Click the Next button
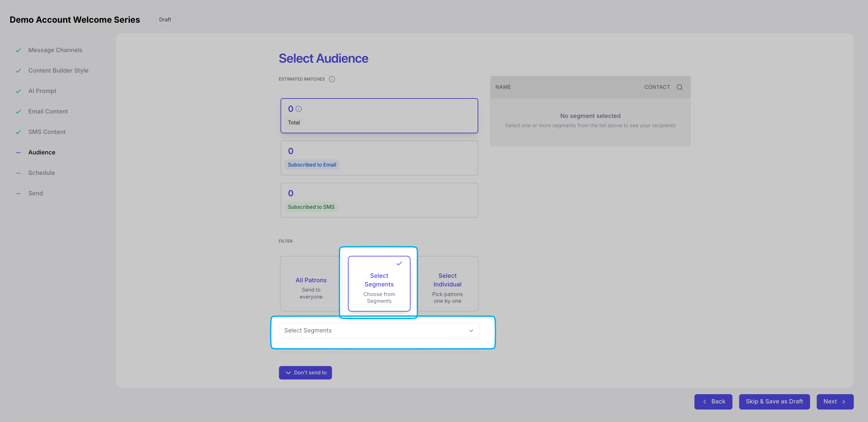This screenshot has height=422, width=868. pos(834,402)
